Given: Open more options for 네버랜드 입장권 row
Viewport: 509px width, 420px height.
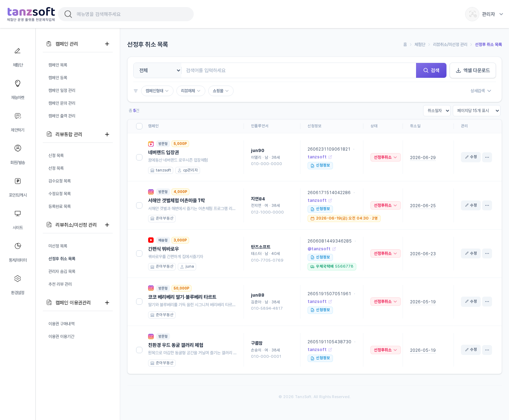Looking at the screenshot, I should tap(487, 157).
